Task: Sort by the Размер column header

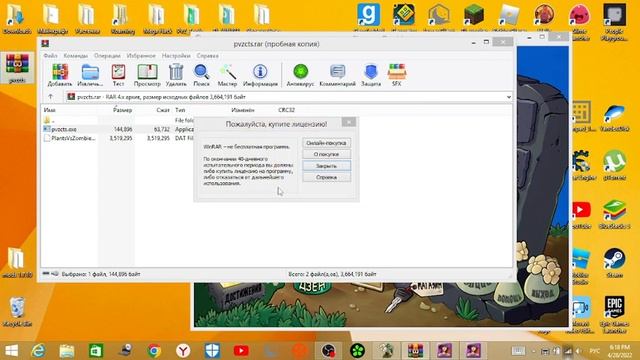Action: tap(122, 110)
